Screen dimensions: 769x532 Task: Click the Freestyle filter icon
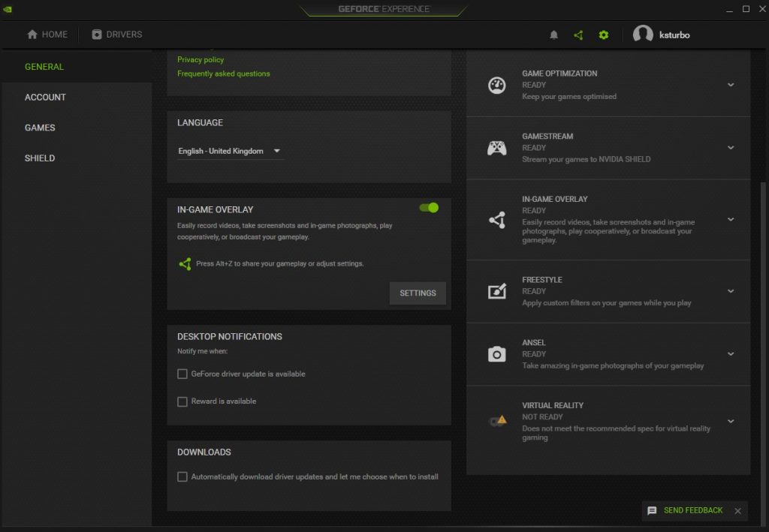(x=496, y=291)
